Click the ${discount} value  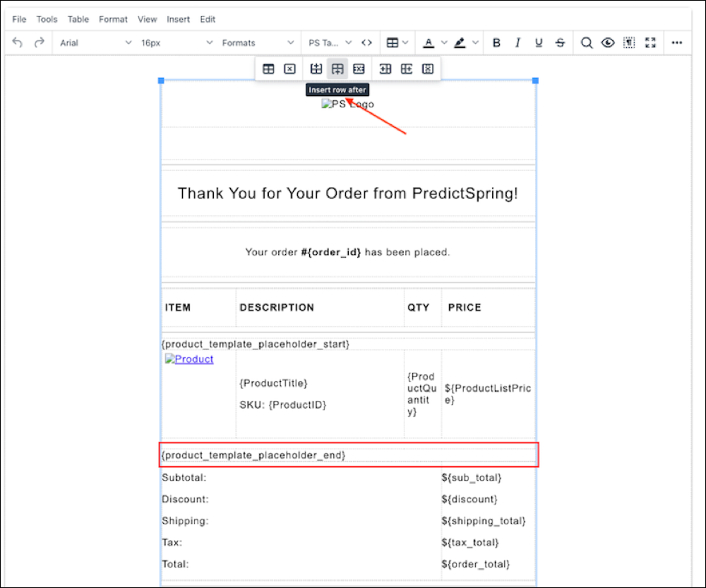pos(469,499)
